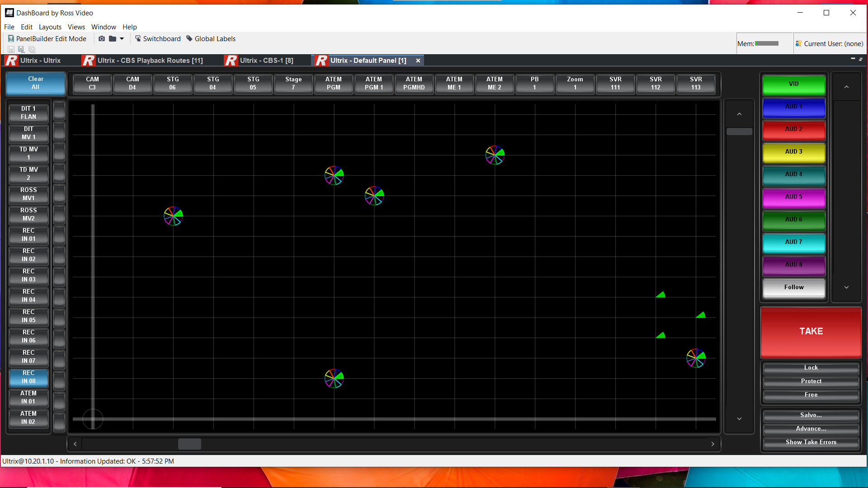Toggle the AUD 3 yellow level button
This screenshot has width=868, height=488.
[x=793, y=152]
